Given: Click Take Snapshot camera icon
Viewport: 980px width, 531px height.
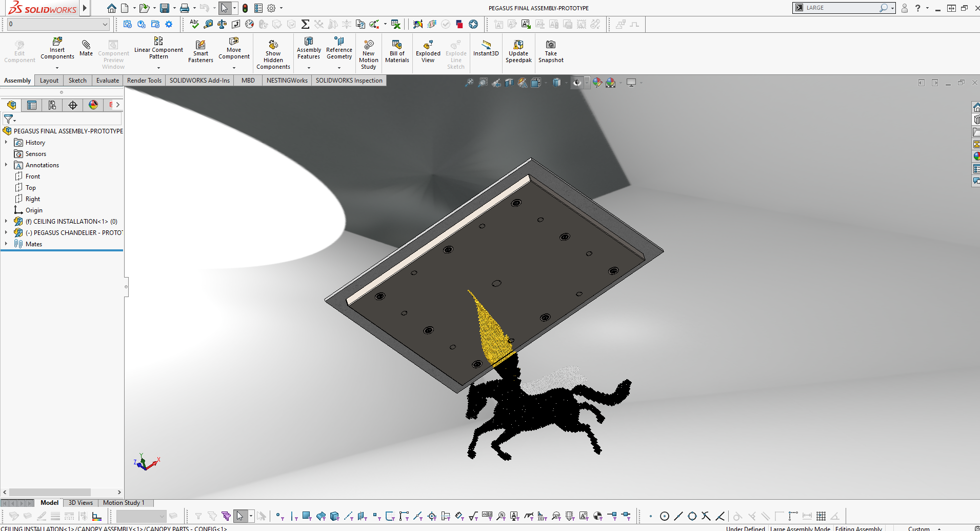Looking at the screenshot, I should point(551,51).
